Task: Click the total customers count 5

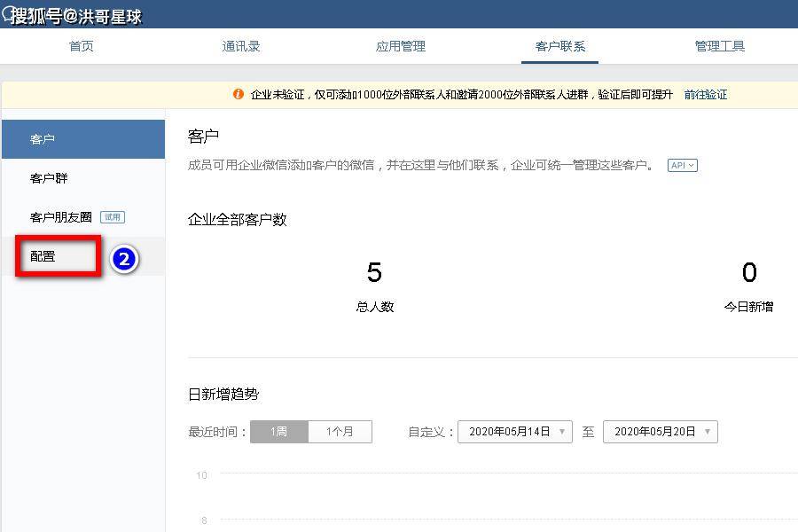Action: point(374,272)
